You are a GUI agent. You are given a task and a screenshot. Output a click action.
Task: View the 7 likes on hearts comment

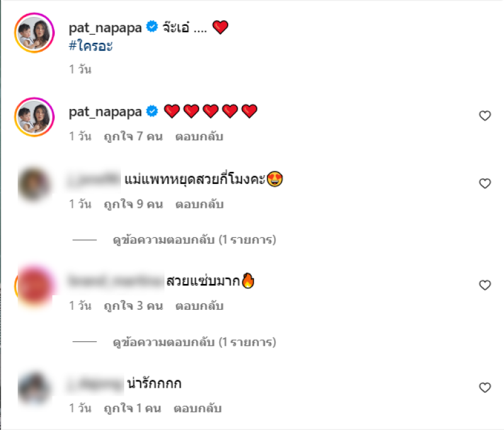pos(134,137)
